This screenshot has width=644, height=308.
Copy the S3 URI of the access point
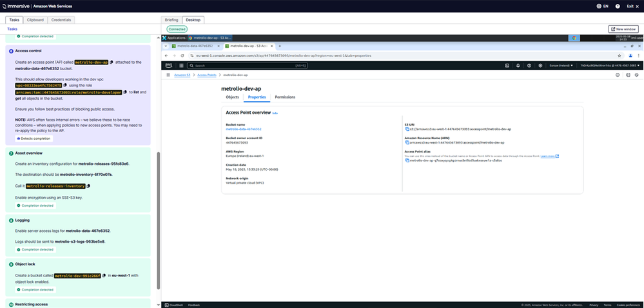click(407, 129)
